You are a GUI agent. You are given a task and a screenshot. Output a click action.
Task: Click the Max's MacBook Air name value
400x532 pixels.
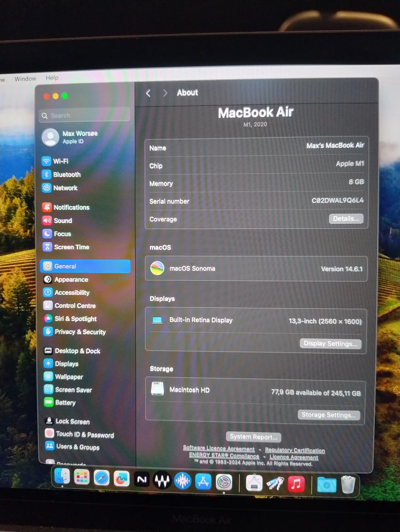point(335,145)
